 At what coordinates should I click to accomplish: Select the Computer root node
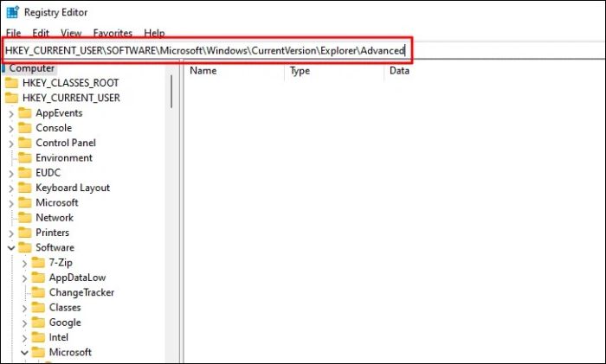tap(32, 68)
